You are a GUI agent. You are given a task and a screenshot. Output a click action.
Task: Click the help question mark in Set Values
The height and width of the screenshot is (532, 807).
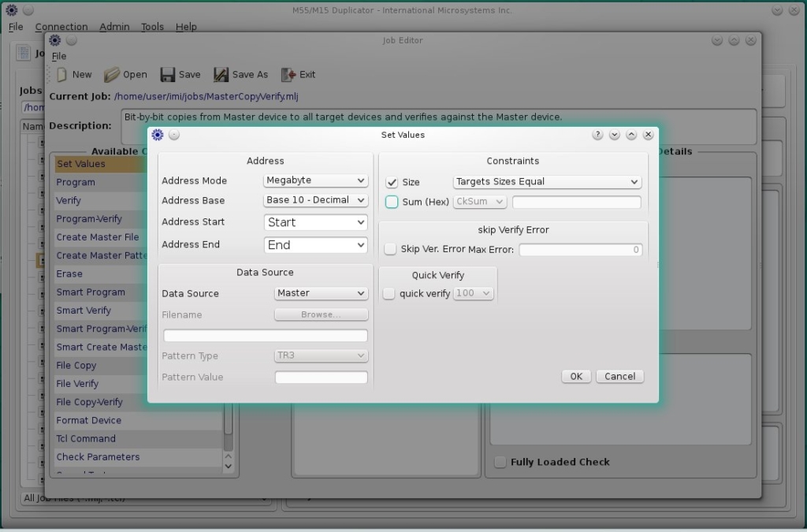(x=597, y=134)
